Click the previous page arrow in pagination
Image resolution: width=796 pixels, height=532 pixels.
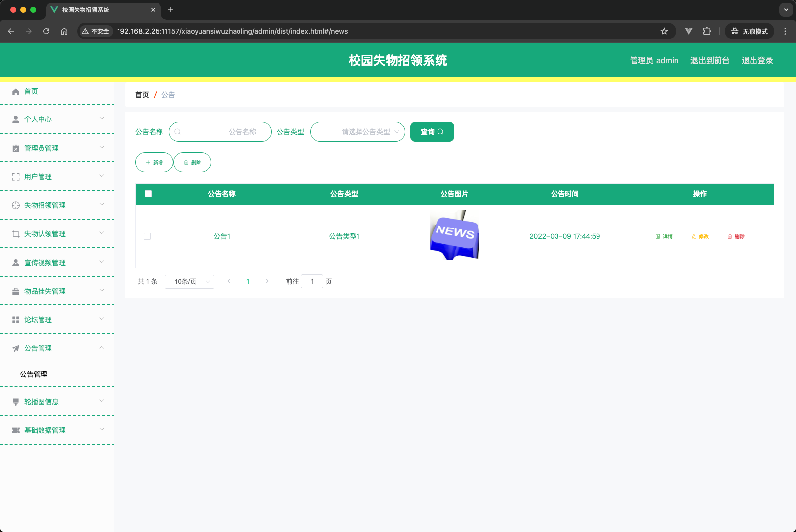[x=229, y=281]
